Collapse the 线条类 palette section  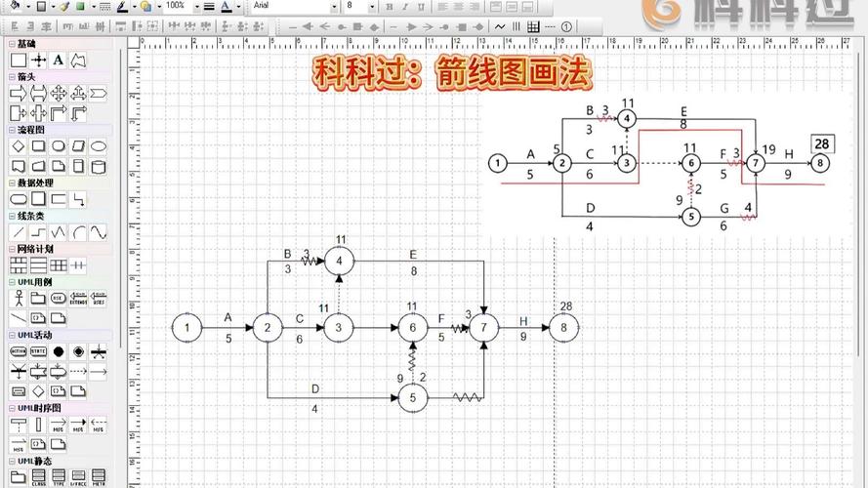click(x=12, y=217)
